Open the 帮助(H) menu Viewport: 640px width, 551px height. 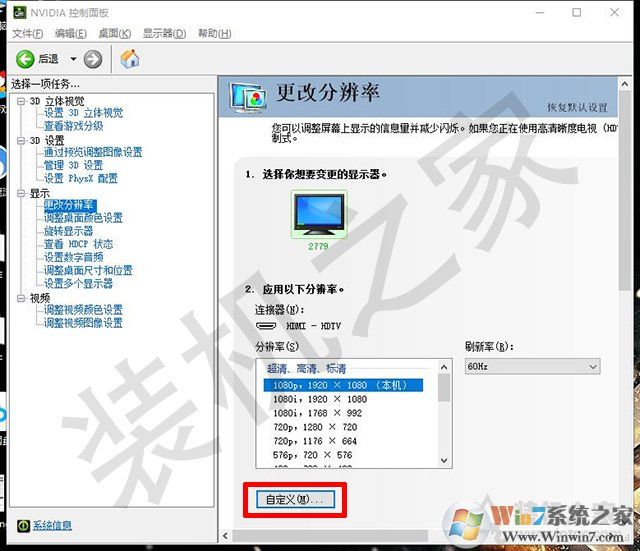[214, 33]
